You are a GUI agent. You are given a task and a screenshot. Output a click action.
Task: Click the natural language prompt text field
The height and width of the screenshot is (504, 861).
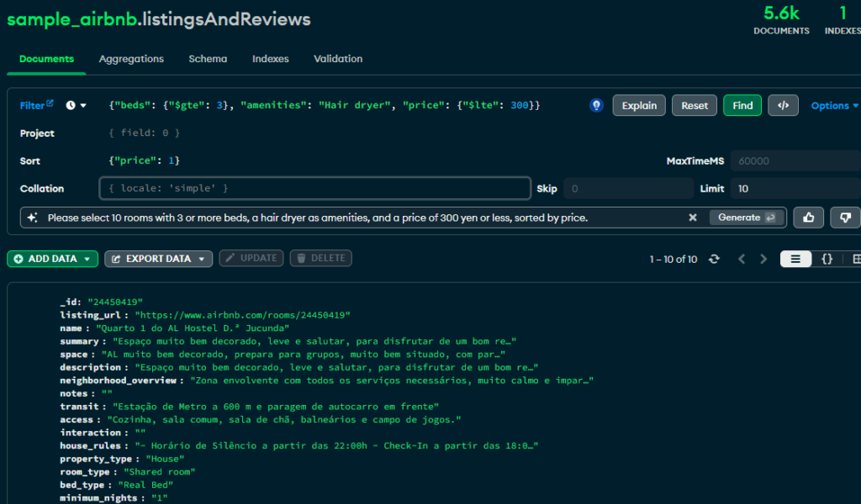pos(362,218)
